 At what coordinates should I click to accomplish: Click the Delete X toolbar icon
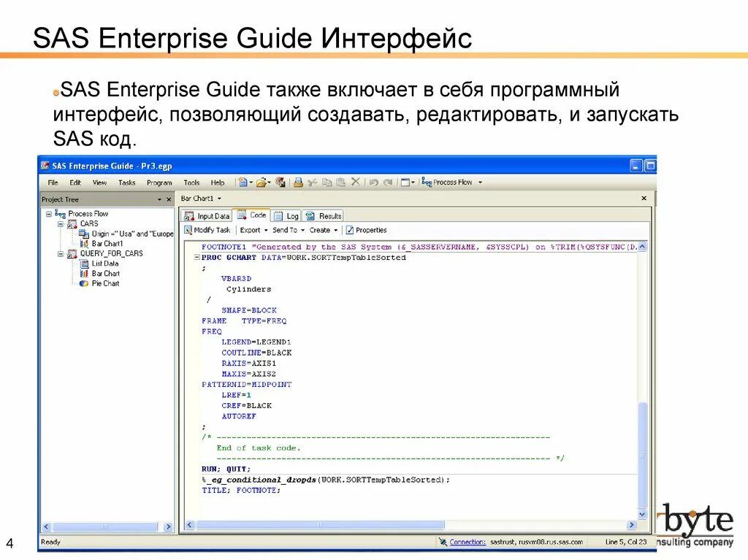point(356,182)
